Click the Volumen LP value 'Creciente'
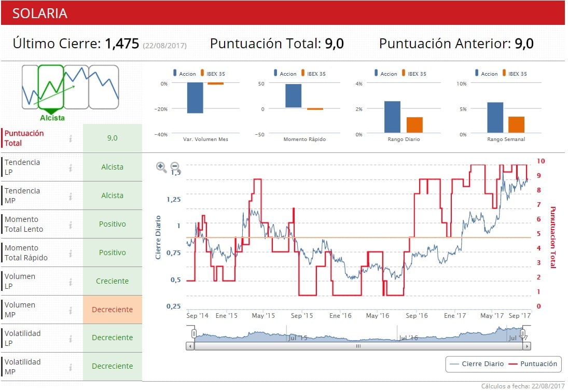 coord(112,281)
